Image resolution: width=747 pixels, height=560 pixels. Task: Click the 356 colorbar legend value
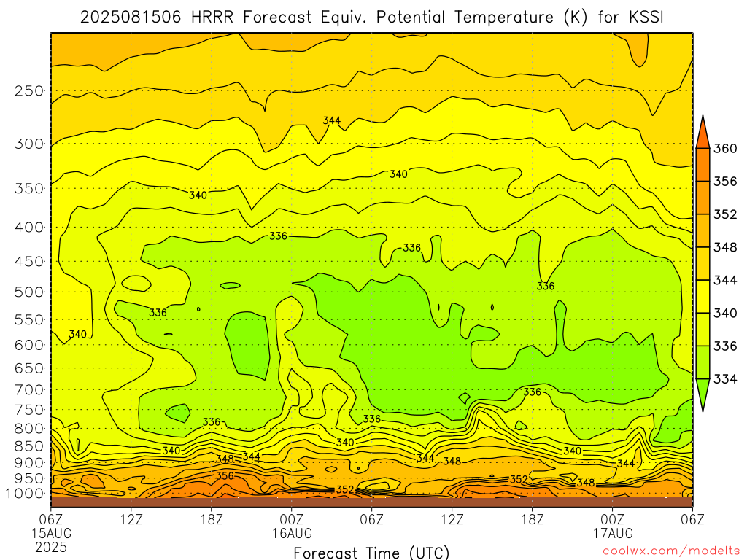pos(725,182)
